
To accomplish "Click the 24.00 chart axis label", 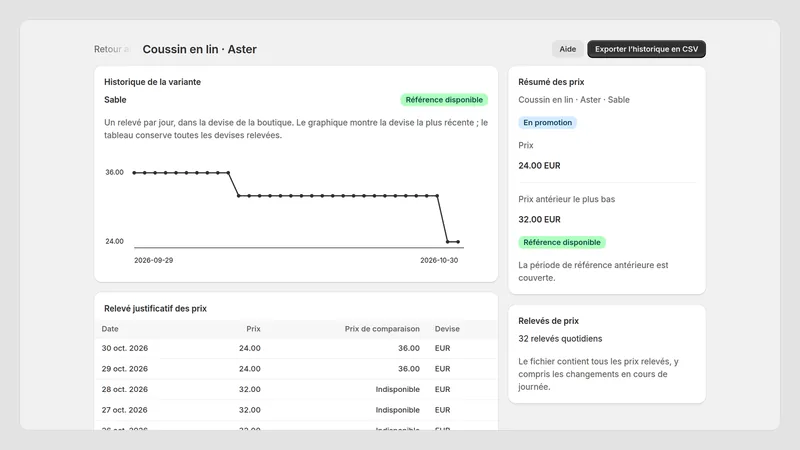I will (x=114, y=241).
